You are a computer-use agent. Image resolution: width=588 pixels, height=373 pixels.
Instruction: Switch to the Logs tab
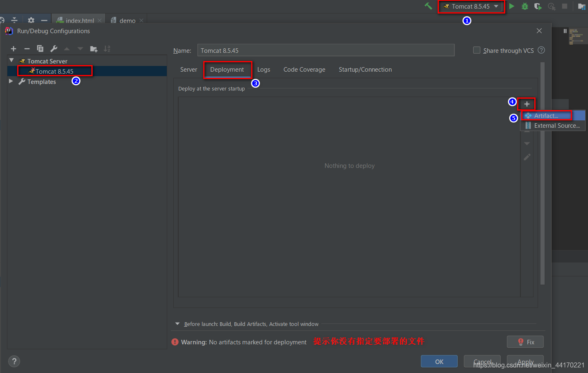click(263, 70)
